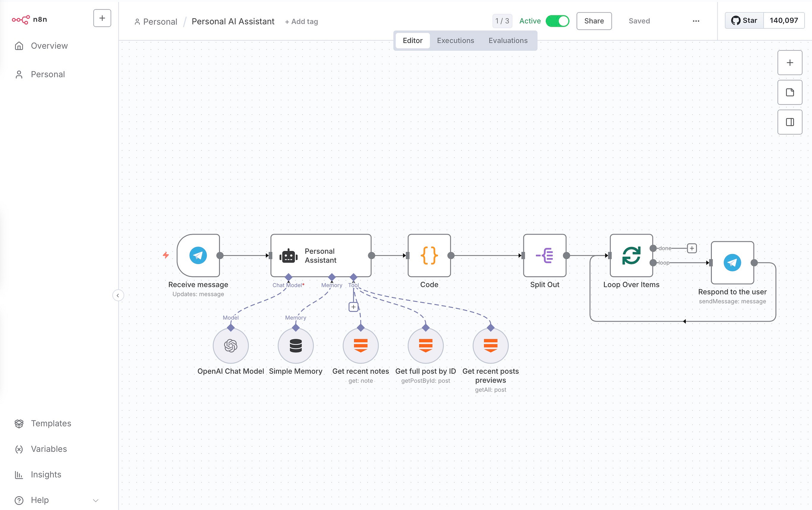Click the Receive message Telegram trigger node

click(198, 255)
